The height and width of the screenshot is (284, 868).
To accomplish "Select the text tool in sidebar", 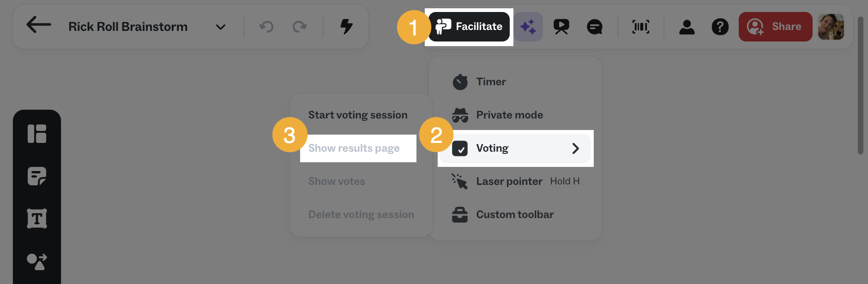I will pos(37,218).
